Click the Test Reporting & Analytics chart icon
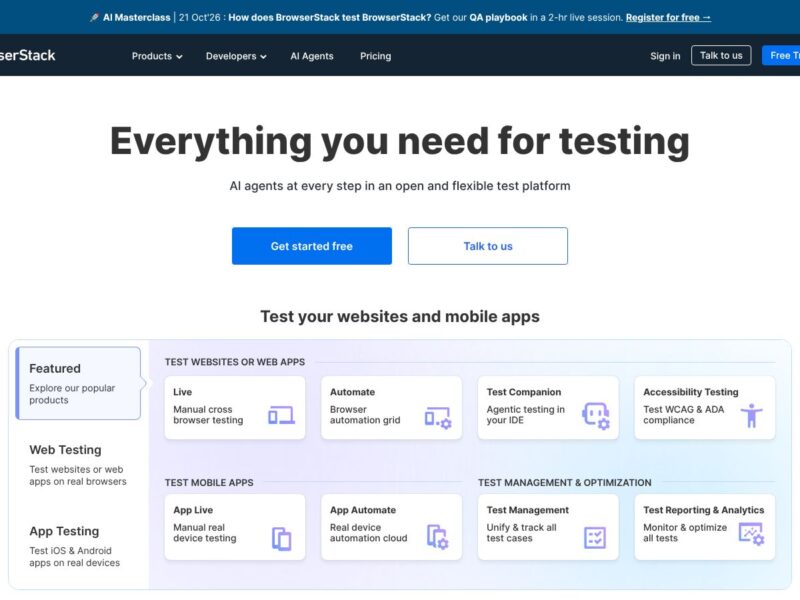The image size is (800, 600). coord(752,534)
